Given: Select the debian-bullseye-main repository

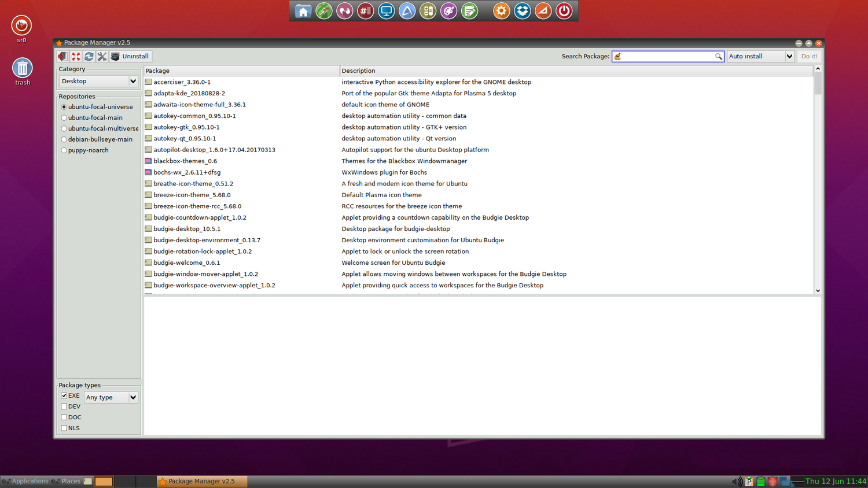Looking at the screenshot, I should pyautogui.click(x=97, y=139).
